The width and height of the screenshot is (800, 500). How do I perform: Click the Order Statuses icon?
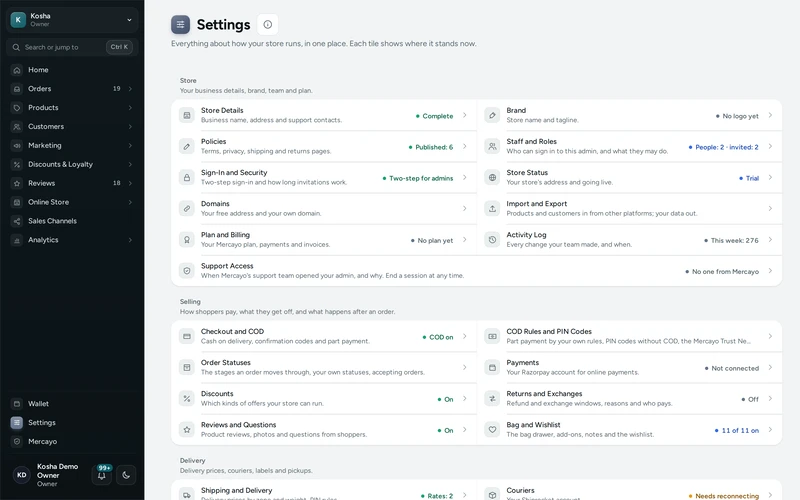187,367
